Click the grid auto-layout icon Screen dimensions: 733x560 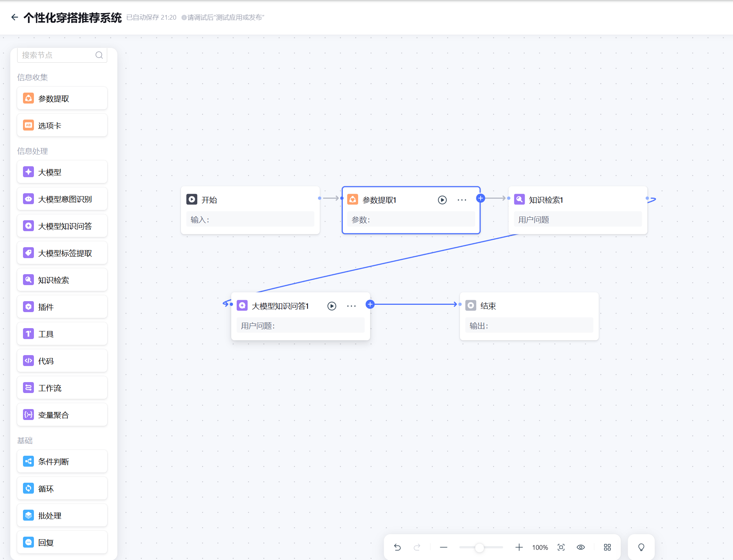point(607,547)
